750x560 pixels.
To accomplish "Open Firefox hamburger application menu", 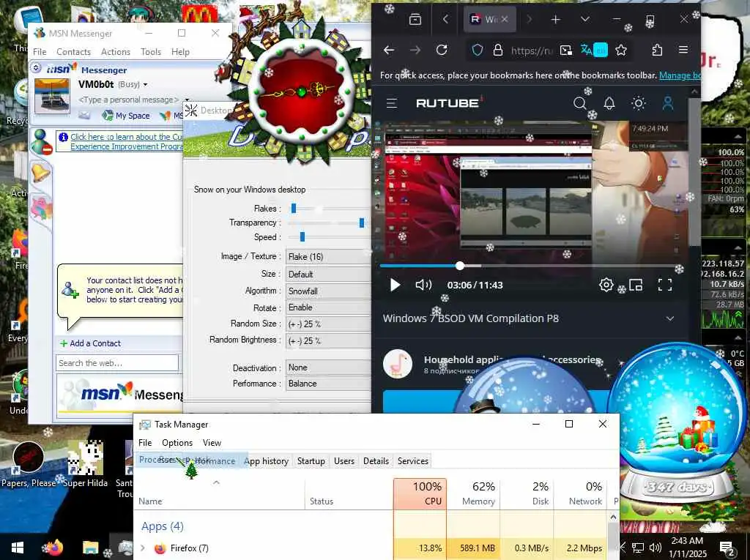I will pos(683,50).
